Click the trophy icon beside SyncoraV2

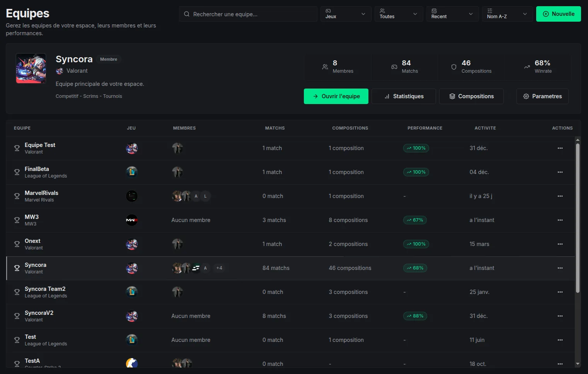click(x=17, y=316)
